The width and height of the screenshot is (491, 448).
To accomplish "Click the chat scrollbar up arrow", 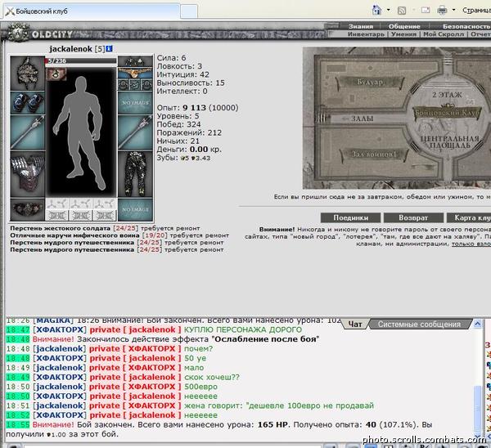I will [x=477, y=324].
